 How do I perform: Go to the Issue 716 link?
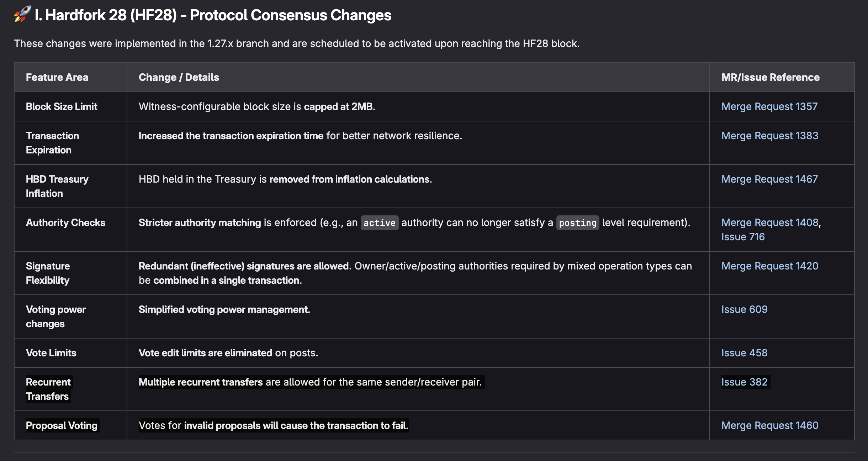click(743, 237)
